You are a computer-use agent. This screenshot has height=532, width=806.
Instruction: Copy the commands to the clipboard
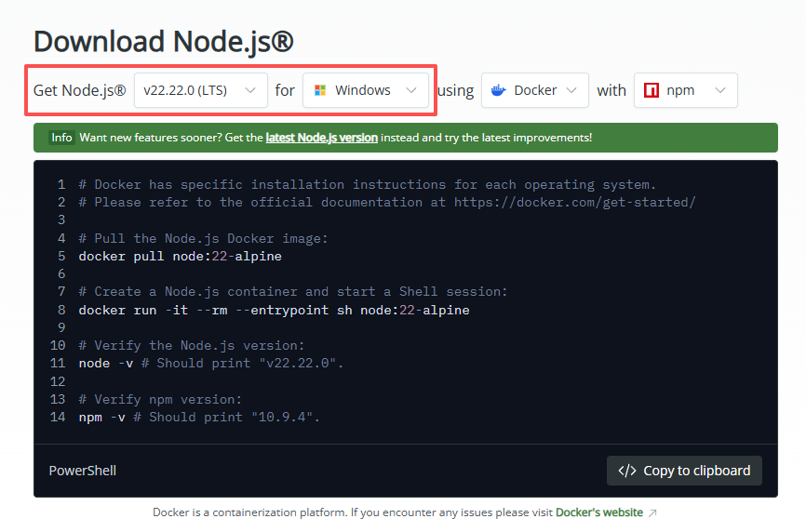[x=684, y=471]
